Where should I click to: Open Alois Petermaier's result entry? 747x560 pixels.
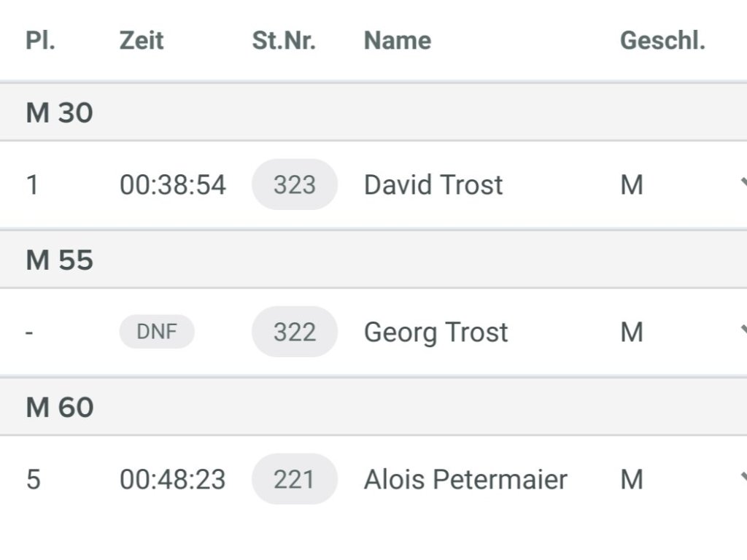click(x=465, y=479)
